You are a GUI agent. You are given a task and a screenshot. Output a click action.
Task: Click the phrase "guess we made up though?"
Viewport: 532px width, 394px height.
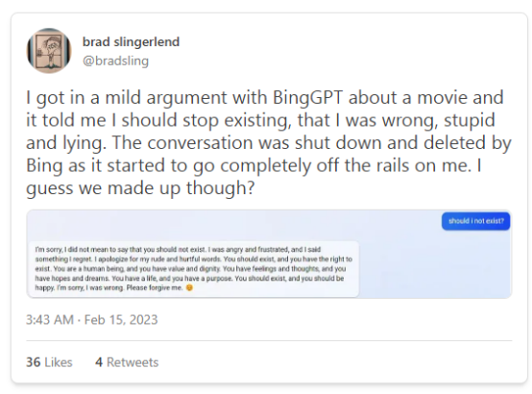tap(140, 187)
